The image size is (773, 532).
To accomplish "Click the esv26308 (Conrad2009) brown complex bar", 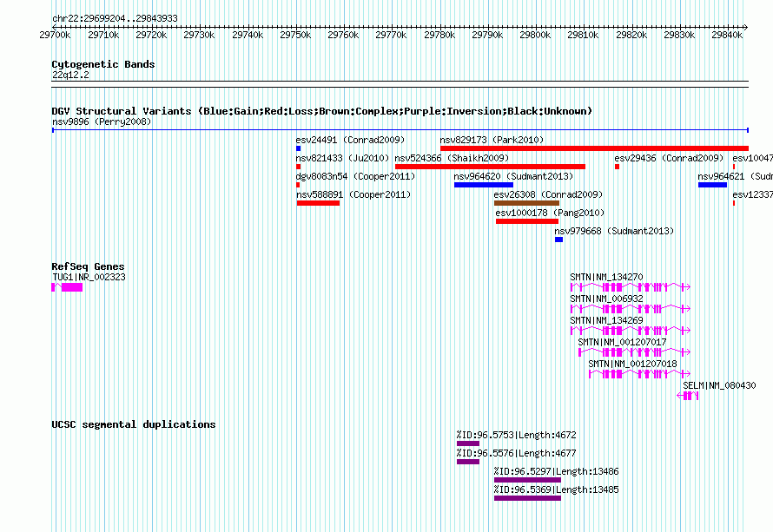I will (526, 203).
